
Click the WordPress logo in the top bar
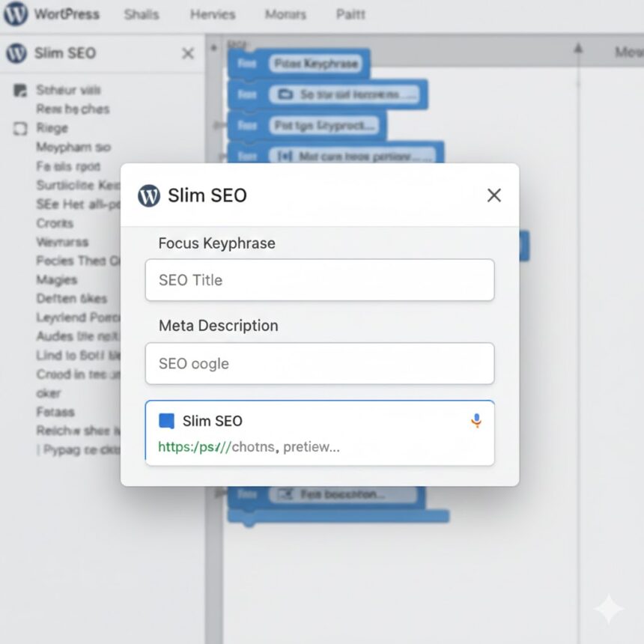16,14
